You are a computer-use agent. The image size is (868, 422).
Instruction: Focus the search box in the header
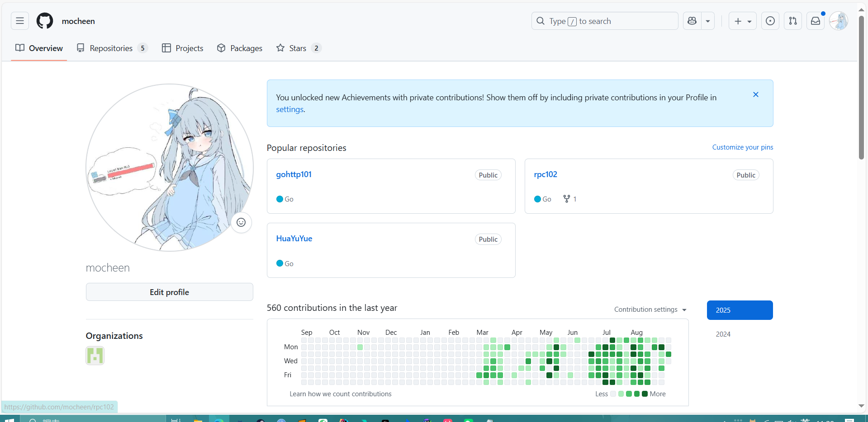[x=605, y=21]
